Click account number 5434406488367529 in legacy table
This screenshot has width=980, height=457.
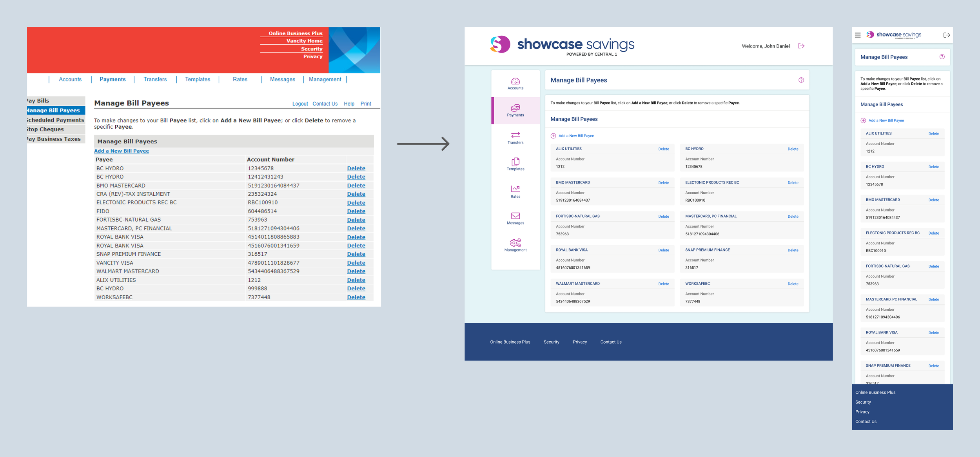coord(274,271)
